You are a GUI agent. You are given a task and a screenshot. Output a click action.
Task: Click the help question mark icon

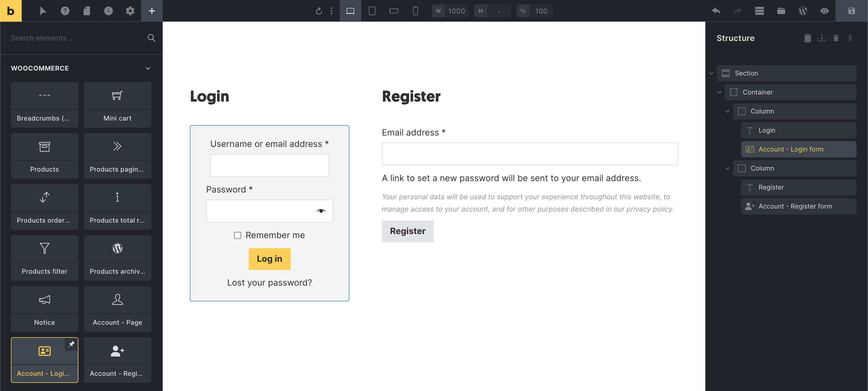[65, 11]
